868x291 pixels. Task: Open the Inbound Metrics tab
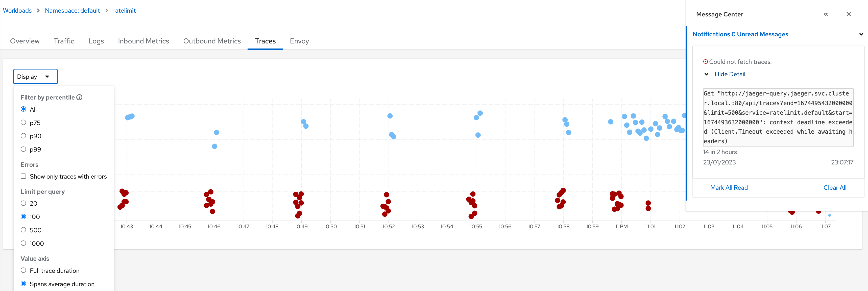coord(143,41)
